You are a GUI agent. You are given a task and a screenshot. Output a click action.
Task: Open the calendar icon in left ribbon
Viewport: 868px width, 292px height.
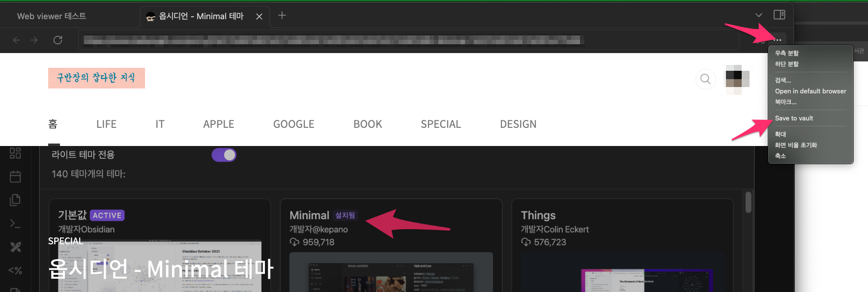pyautogui.click(x=15, y=176)
